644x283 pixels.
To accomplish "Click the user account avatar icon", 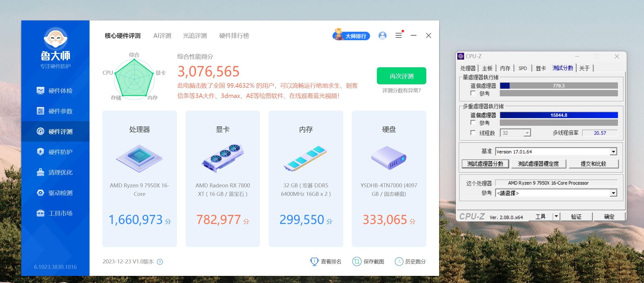I will point(383,35).
